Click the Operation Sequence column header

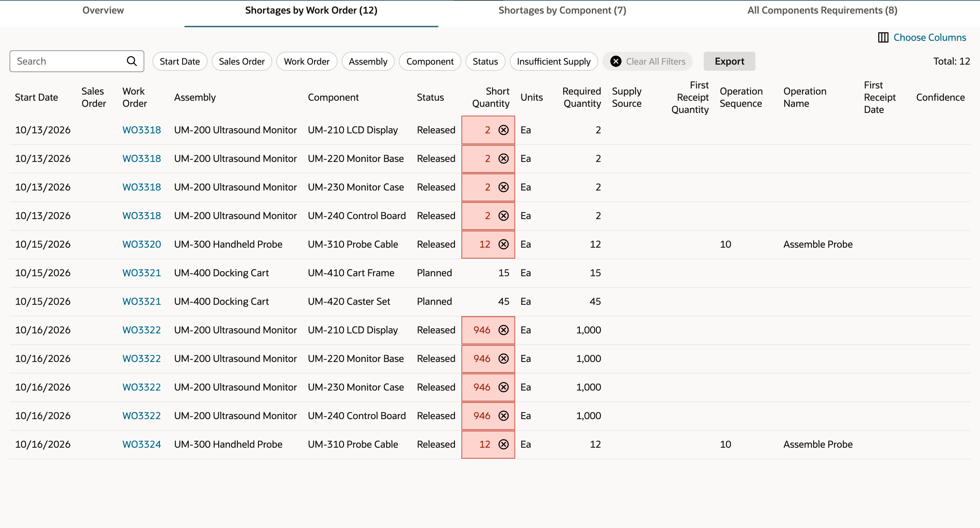tap(741, 97)
